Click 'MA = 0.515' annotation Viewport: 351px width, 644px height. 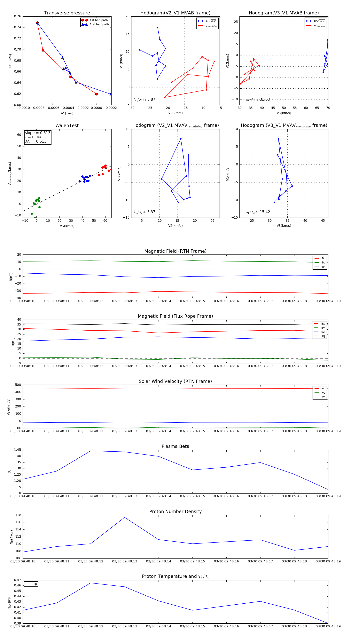tap(36, 141)
